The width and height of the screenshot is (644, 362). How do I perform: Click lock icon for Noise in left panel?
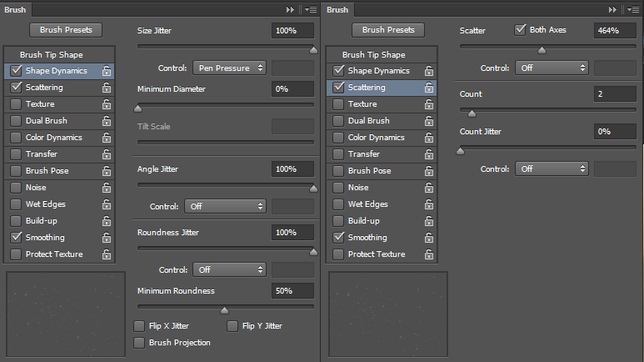point(107,188)
